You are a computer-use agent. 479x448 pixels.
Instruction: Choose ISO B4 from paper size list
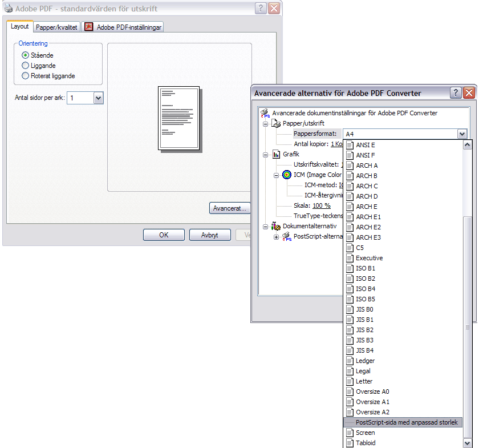[403, 289]
